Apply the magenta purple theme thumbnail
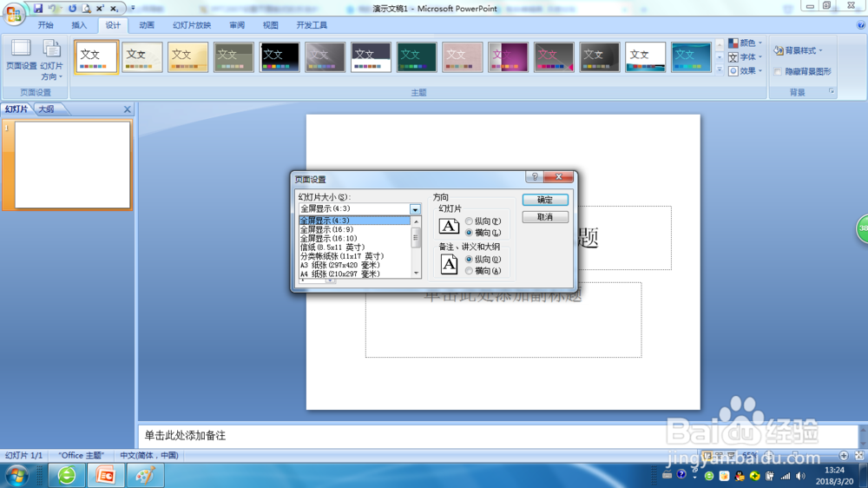 508,57
